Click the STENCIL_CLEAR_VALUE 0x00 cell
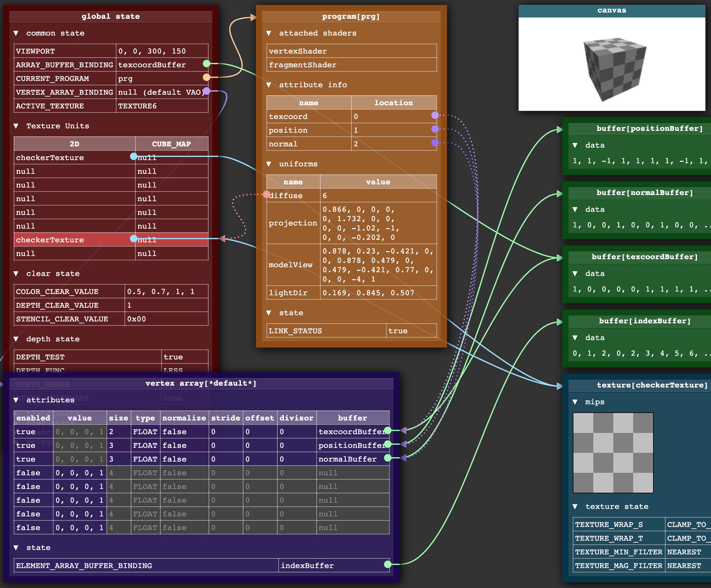Screen dimensions: 711x588 click(x=166, y=319)
